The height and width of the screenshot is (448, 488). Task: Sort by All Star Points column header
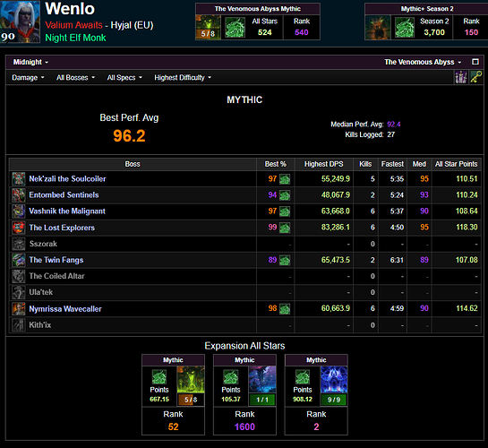point(456,164)
